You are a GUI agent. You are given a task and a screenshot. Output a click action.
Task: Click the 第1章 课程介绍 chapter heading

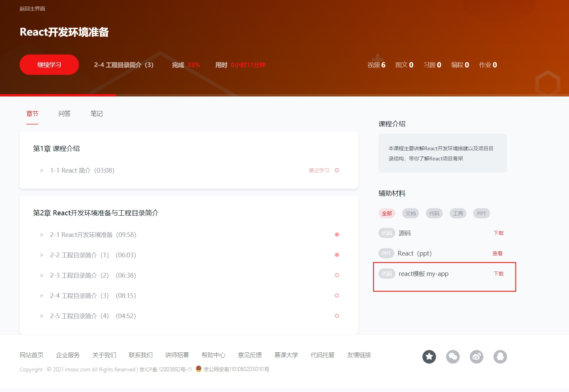tap(56, 149)
